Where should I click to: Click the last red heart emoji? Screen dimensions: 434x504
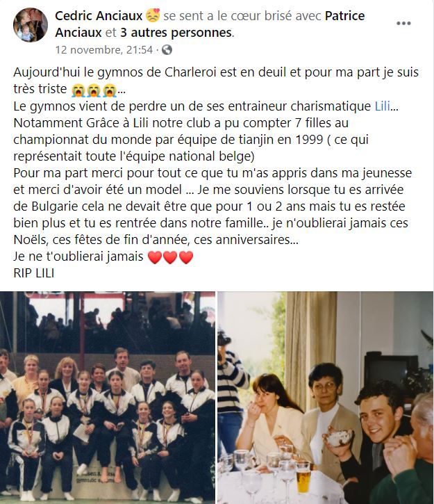(x=186, y=257)
